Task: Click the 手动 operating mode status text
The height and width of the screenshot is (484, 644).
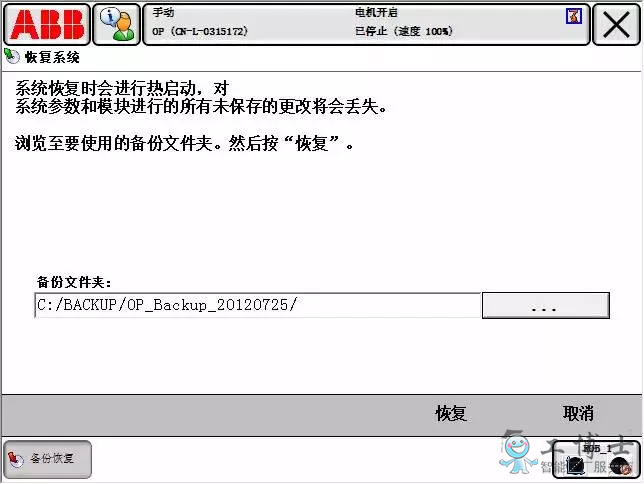Action: [163, 12]
